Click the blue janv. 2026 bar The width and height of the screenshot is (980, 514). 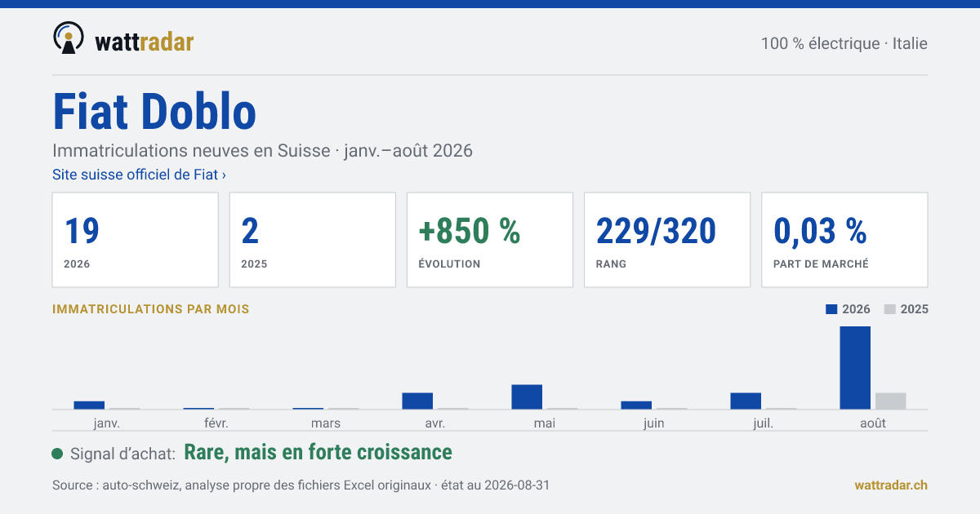pyautogui.click(x=89, y=405)
